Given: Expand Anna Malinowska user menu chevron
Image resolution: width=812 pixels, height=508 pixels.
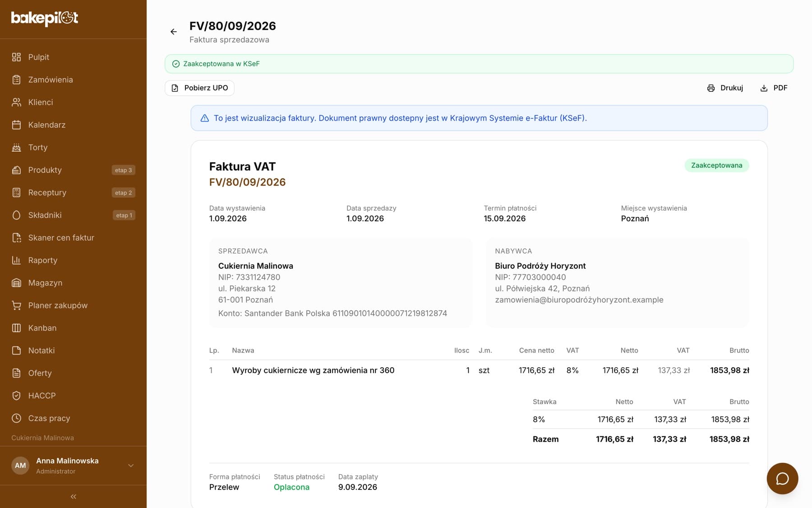Looking at the screenshot, I should tap(131, 466).
